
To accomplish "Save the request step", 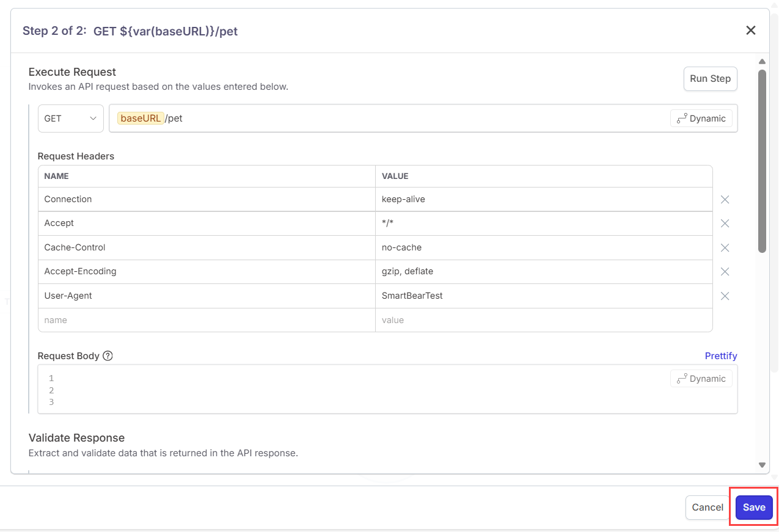I will [x=753, y=507].
